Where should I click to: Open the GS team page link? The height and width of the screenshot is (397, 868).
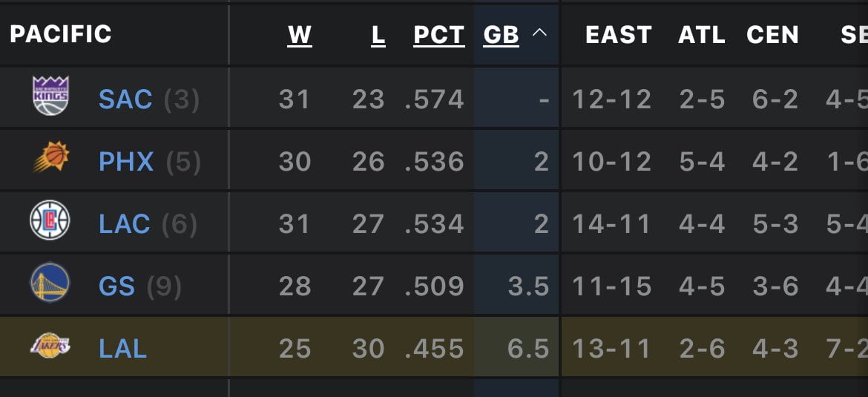tap(116, 286)
